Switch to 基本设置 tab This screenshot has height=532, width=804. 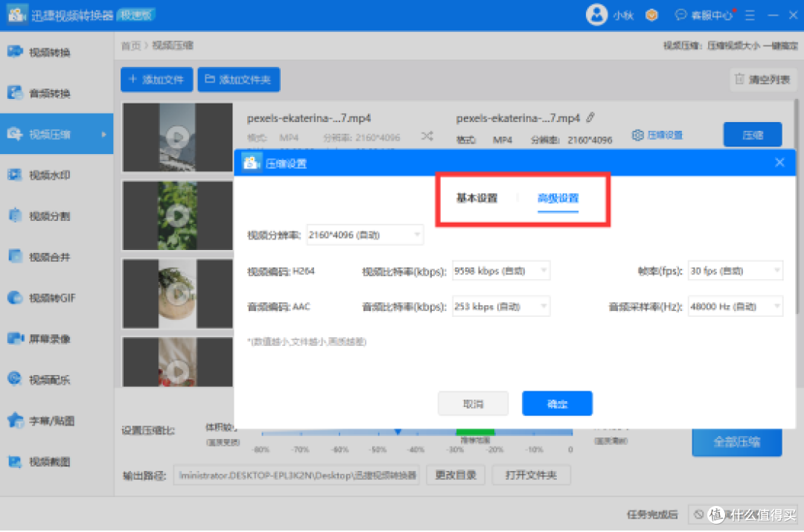tap(477, 199)
